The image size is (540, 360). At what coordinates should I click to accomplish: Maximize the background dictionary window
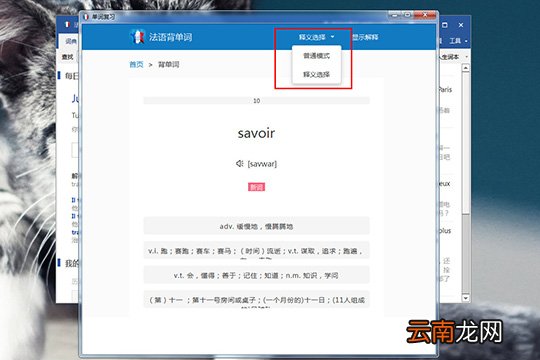pos(445,25)
